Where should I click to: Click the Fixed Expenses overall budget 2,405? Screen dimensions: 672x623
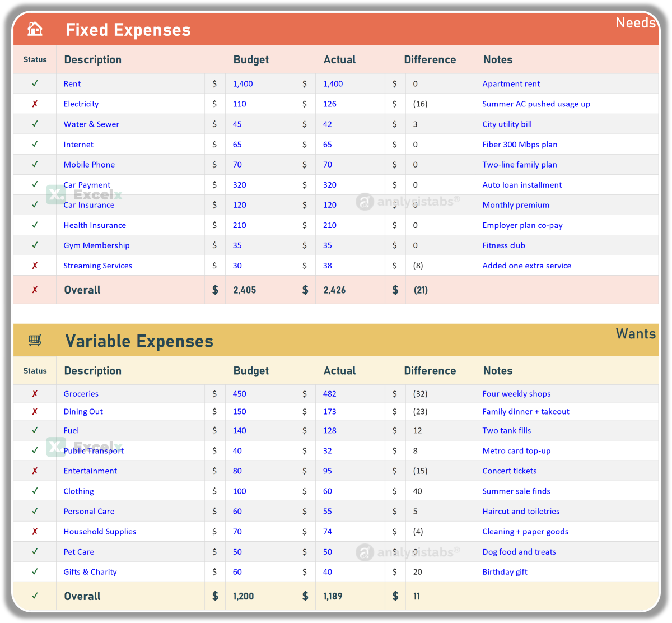245,290
